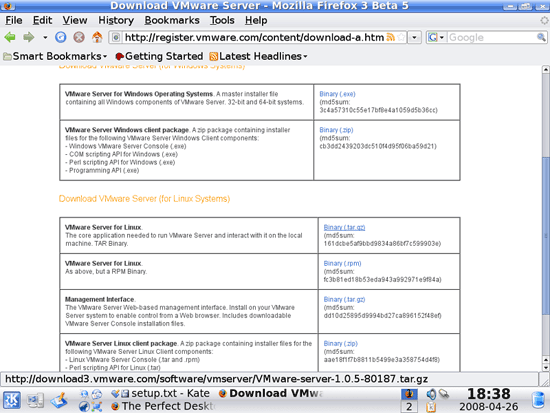
Task: Download the Linux Binary (.rpm) link
Action: click(342, 263)
